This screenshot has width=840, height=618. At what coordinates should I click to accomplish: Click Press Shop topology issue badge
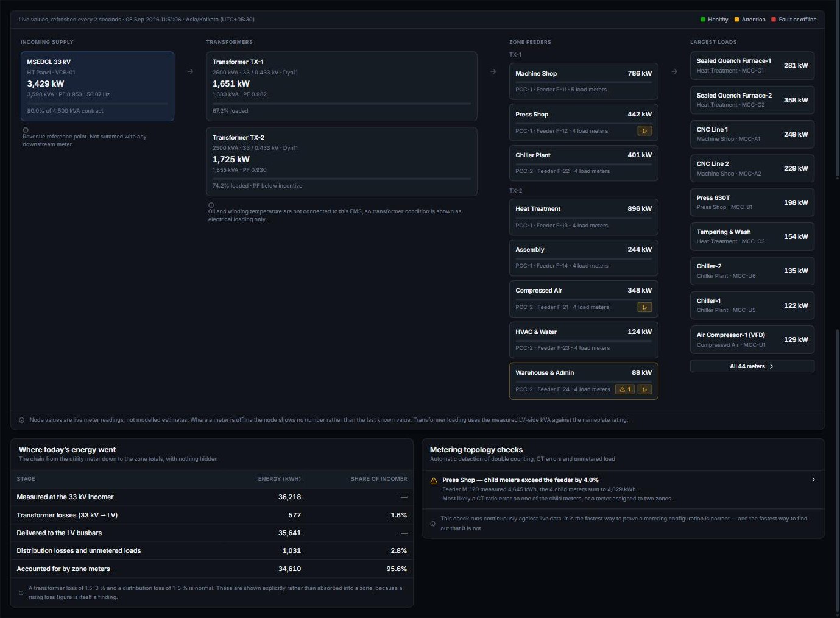644,130
